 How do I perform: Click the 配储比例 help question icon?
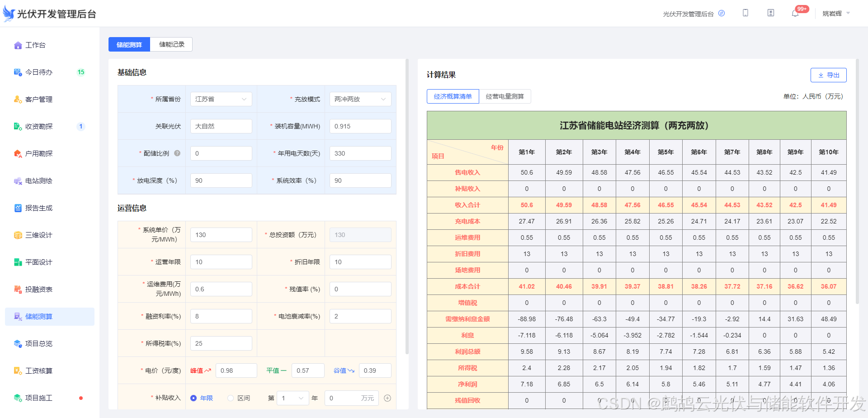pyautogui.click(x=177, y=153)
